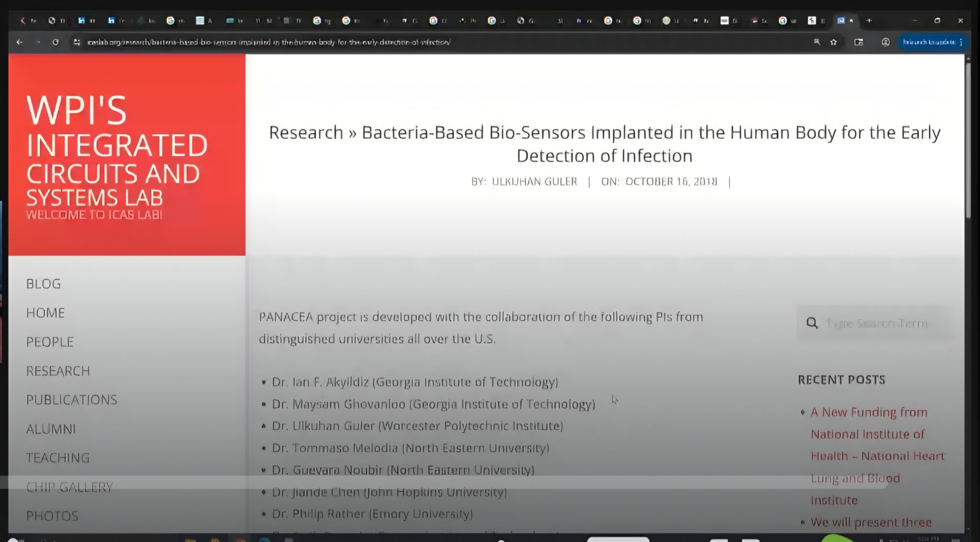Open the New Funding from NIH post
Screen dimensions: 980x542
tap(869, 412)
